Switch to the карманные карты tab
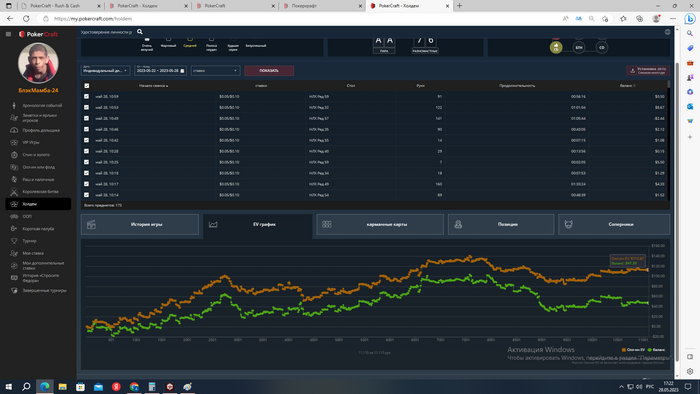The image size is (700, 394). (x=380, y=224)
